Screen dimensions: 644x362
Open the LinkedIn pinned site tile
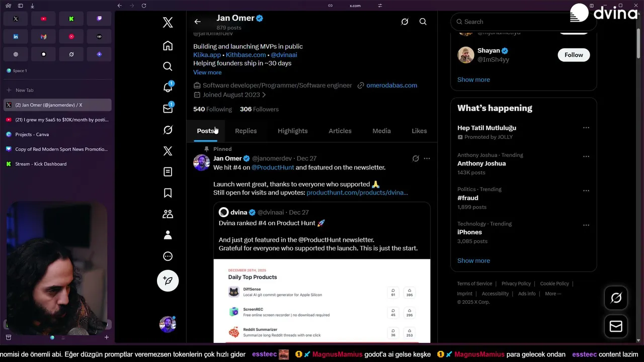click(x=16, y=37)
